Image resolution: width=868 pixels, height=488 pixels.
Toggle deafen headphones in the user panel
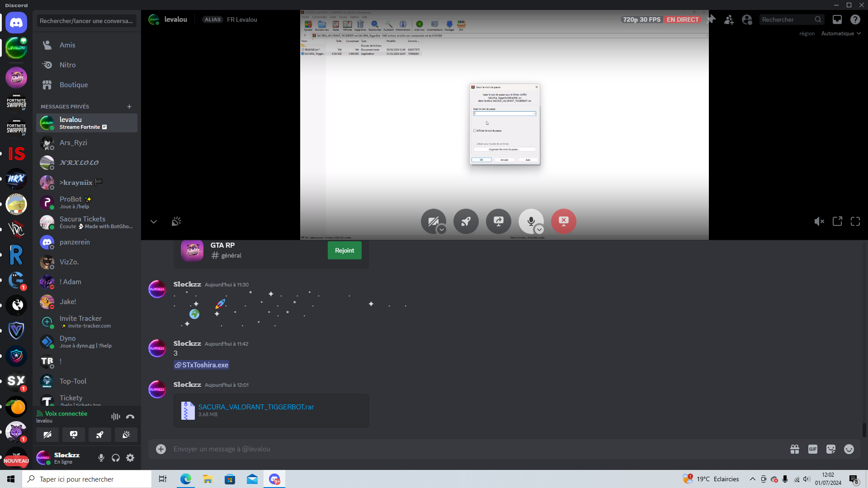(116, 458)
